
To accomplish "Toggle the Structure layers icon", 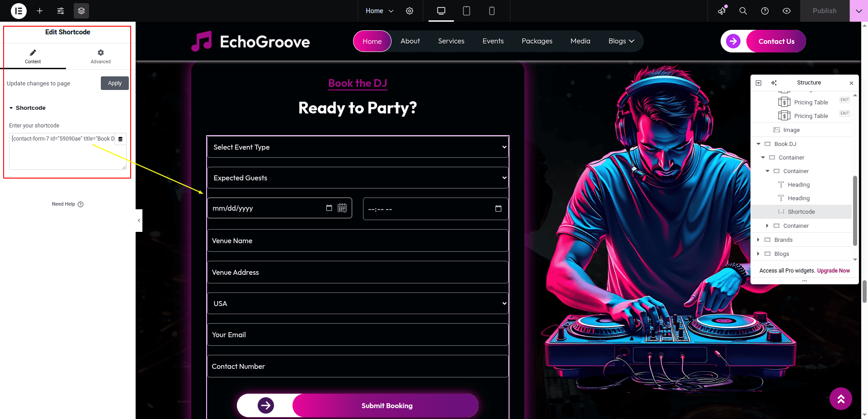I will pyautogui.click(x=81, y=11).
